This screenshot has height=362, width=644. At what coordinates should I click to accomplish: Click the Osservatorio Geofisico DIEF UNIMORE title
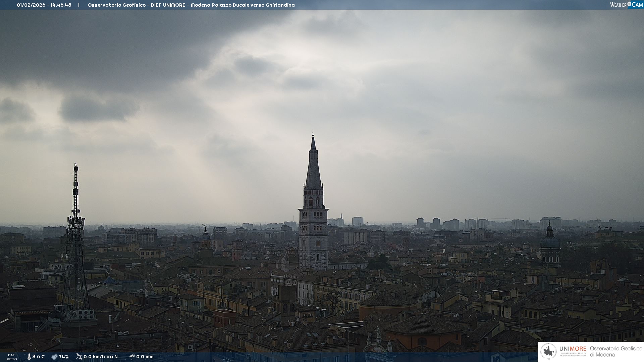(191, 5)
